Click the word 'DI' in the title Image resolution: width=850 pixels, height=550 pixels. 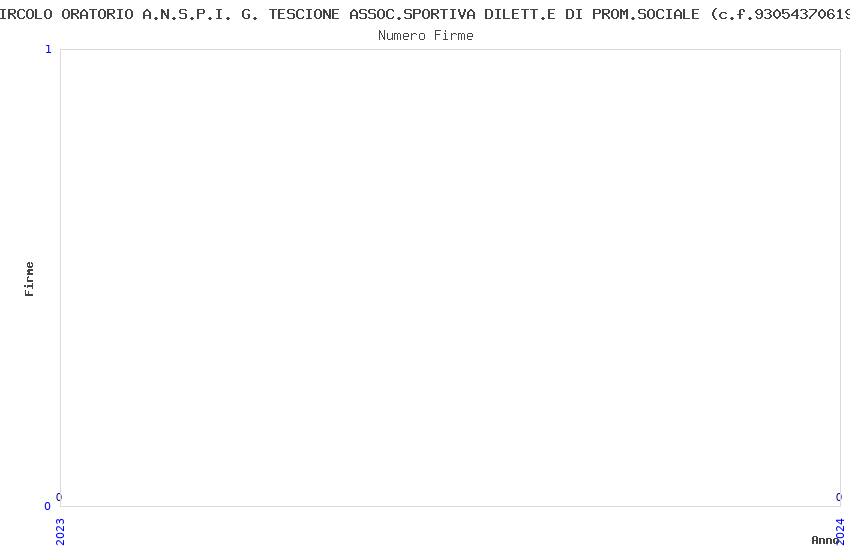click(x=574, y=15)
